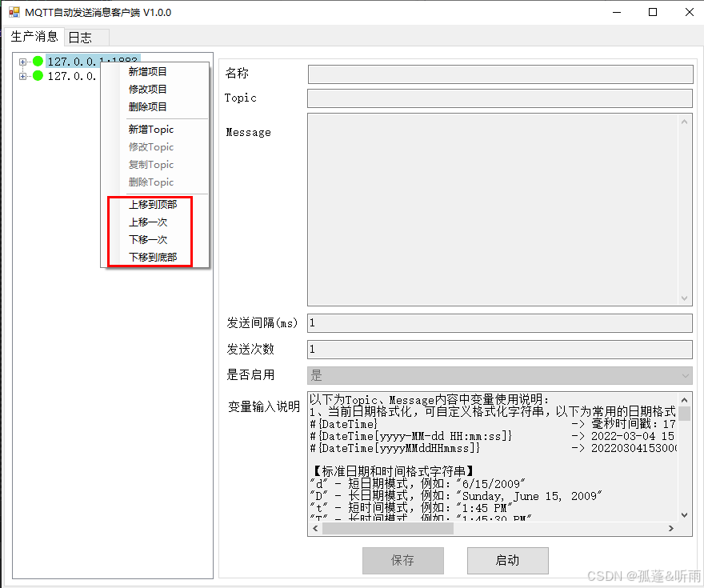Click the 是否启用 label

click(x=250, y=374)
